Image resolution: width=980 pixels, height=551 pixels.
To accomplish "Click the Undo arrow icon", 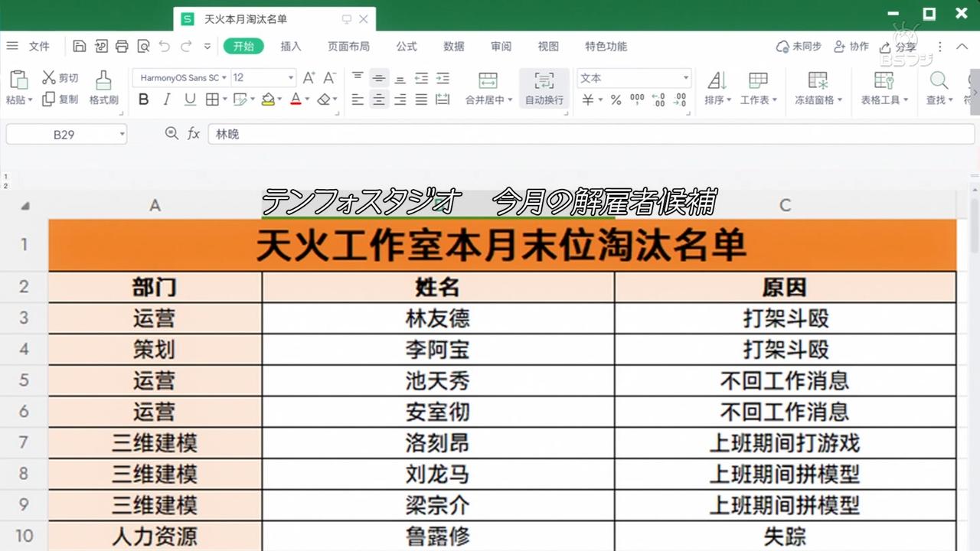I will tap(164, 47).
